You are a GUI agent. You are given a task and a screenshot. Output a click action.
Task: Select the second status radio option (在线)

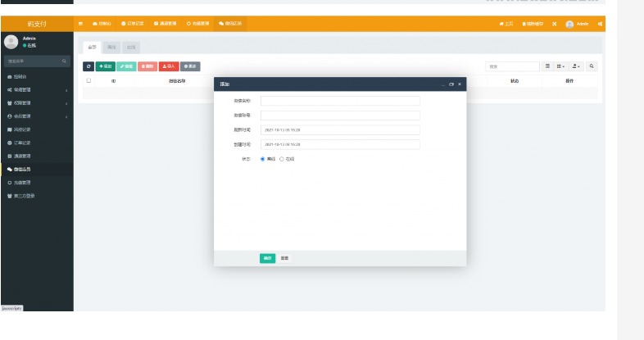pyautogui.click(x=282, y=159)
